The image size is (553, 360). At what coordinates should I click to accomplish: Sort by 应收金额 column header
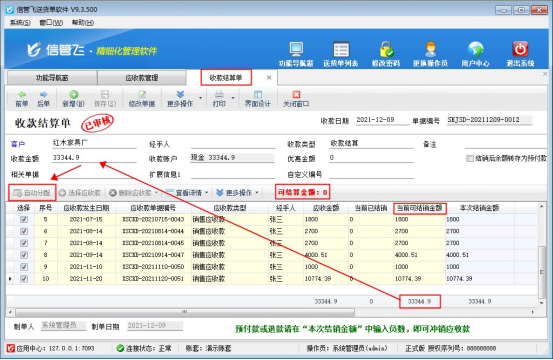pos(326,208)
